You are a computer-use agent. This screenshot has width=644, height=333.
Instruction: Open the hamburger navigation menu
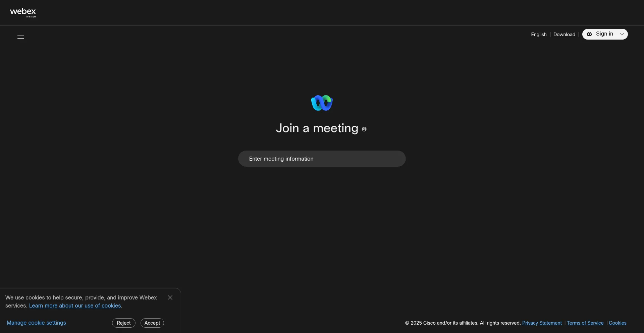(x=21, y=36)
